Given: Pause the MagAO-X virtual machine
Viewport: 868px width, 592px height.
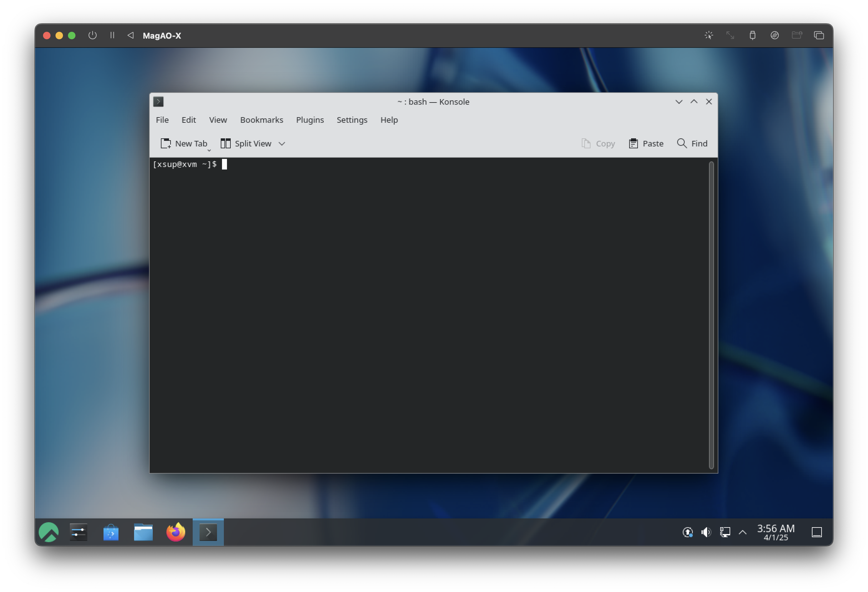Looking at the screenshot, I should click(112, 35).
